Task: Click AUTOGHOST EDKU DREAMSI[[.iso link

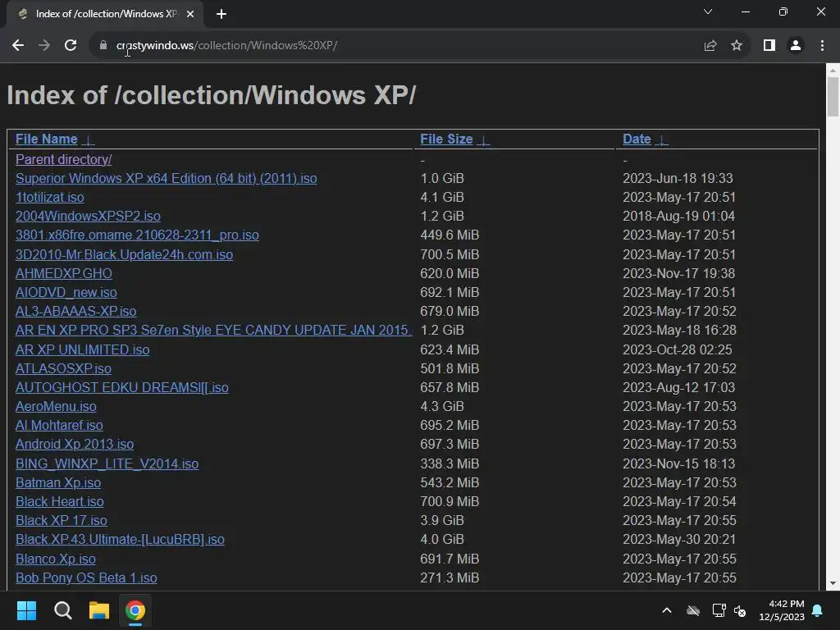Action: tap(122, 387)
